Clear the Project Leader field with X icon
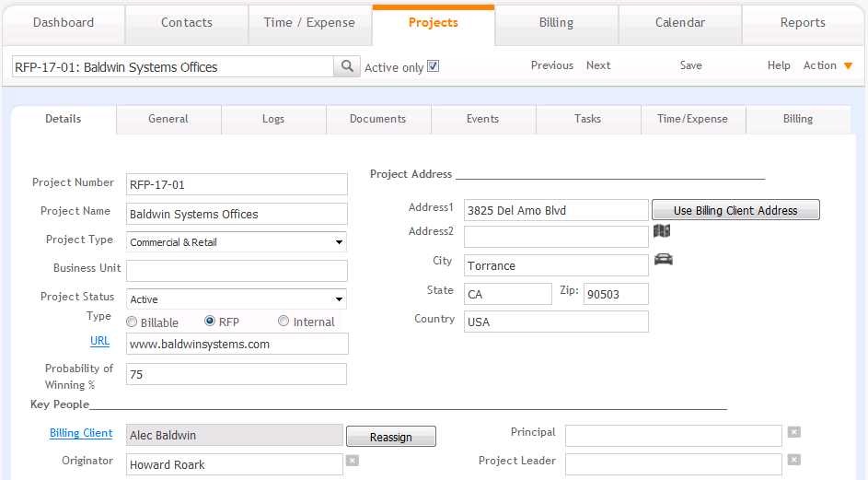 point(793,460)
